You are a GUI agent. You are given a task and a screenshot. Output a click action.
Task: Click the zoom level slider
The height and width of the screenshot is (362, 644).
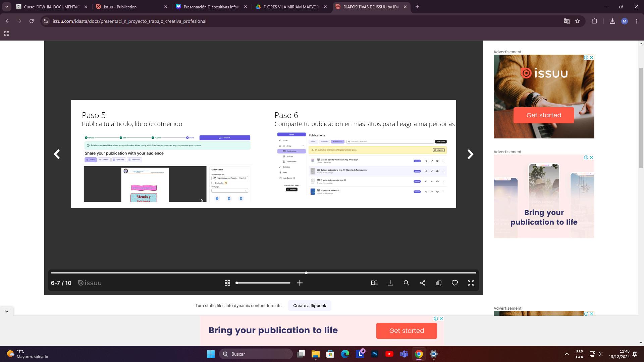(x=263, y=283)
